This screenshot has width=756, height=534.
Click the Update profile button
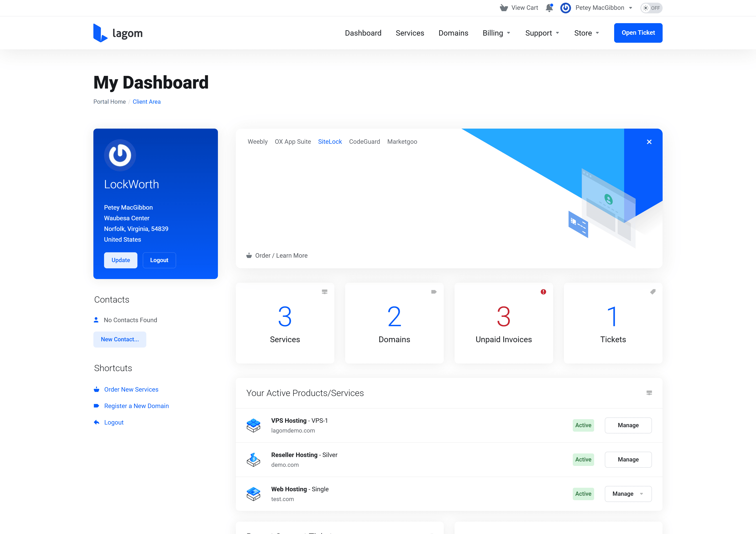pos(121,260)
